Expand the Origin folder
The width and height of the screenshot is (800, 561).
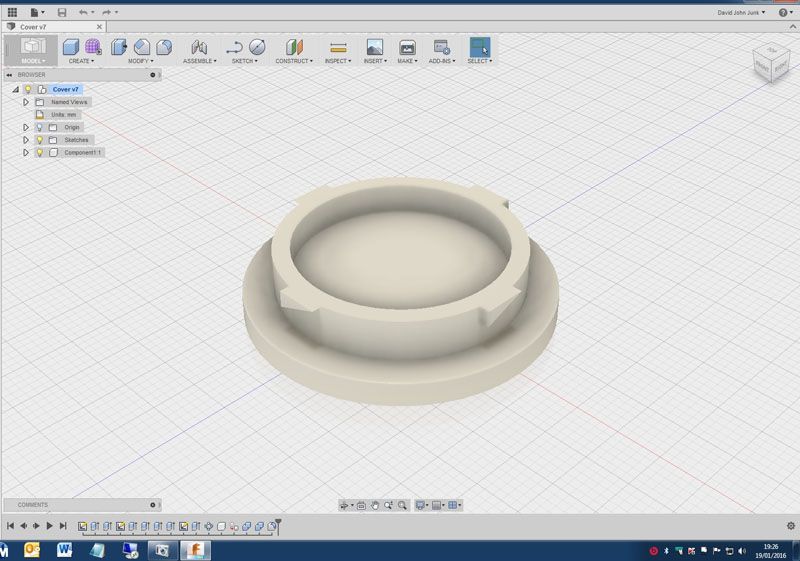pos(26,127)
